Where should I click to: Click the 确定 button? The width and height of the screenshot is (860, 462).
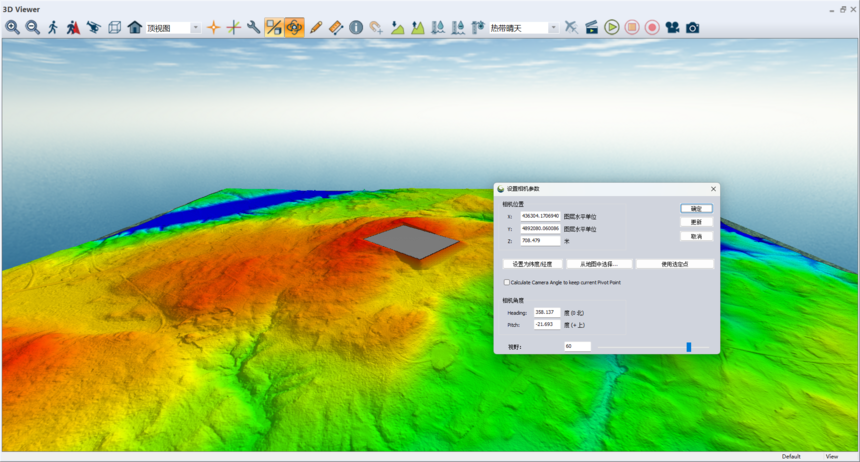coord(696,208)
